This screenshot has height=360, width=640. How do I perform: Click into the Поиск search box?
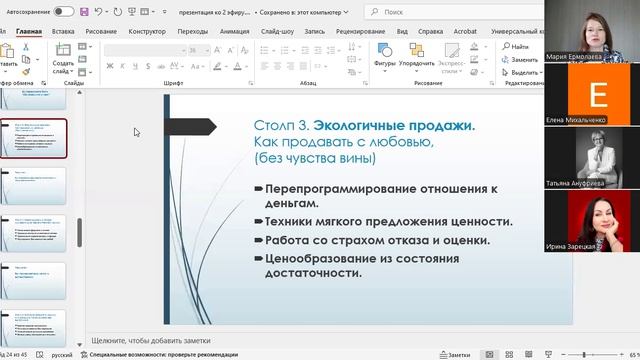pos(454,12)
